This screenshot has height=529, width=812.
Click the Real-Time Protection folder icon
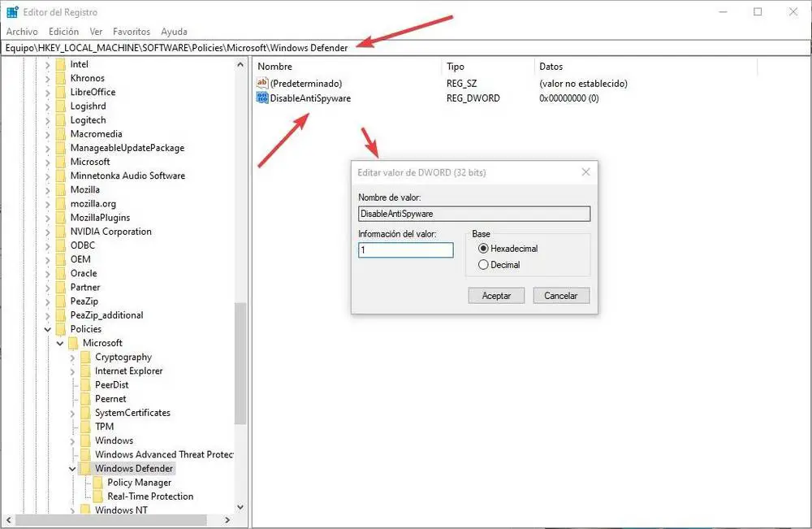click(98, 496)
